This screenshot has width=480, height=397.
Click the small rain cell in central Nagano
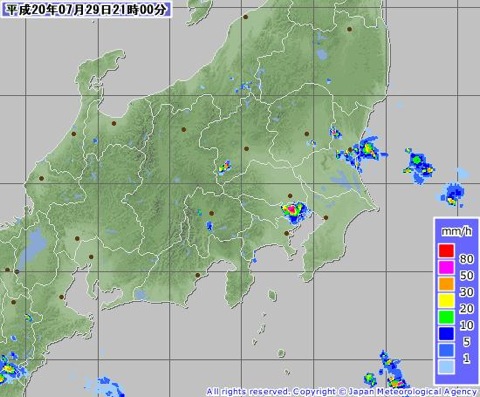(x=225, y=167)
